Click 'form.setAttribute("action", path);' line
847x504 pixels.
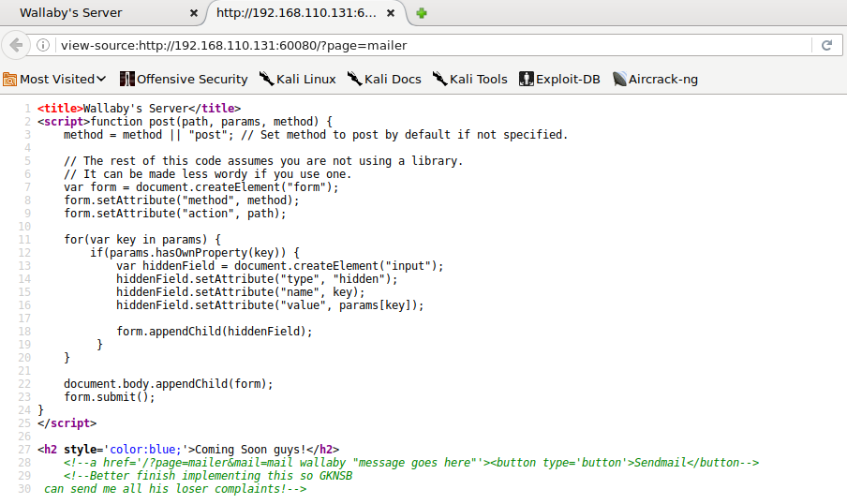click(x=175, y=214)
